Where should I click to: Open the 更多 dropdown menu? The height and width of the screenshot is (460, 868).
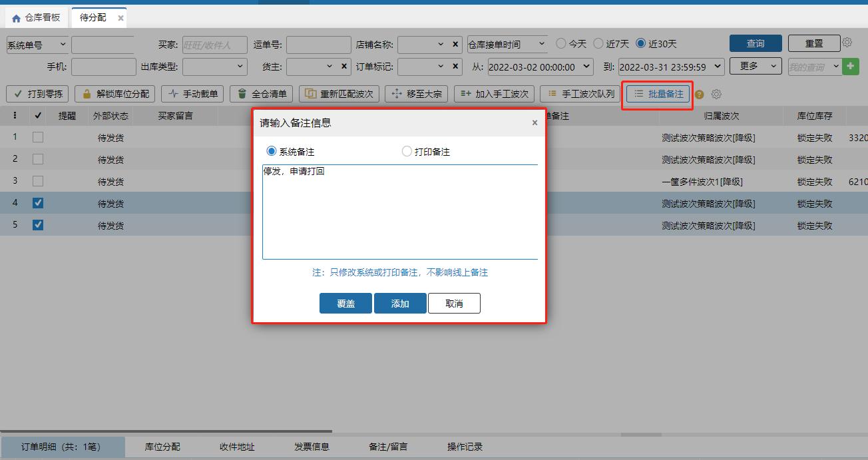pyautogui.click(x=754, y=67)
